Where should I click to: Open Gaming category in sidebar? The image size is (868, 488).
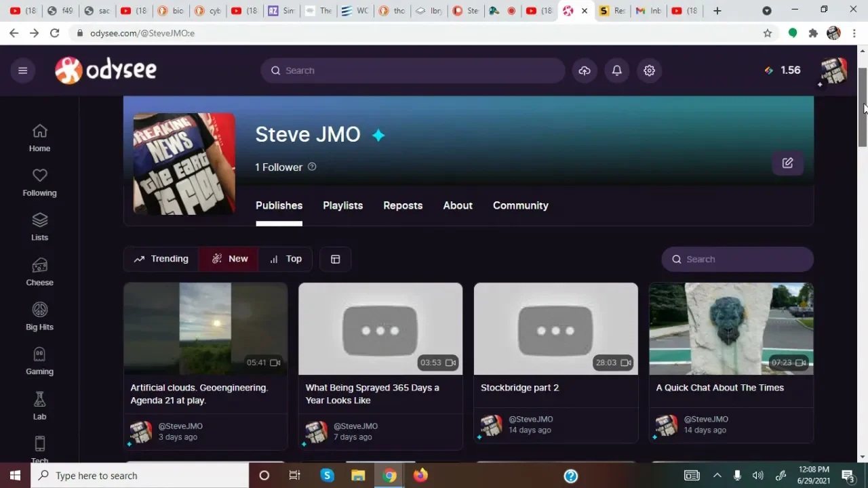[x=39, y=361]
